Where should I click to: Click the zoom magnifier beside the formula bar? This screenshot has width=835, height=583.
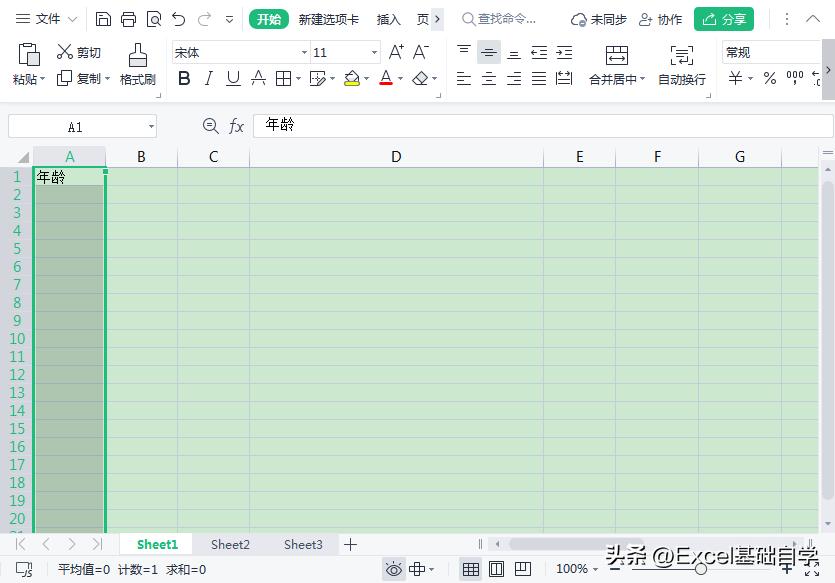211,125
